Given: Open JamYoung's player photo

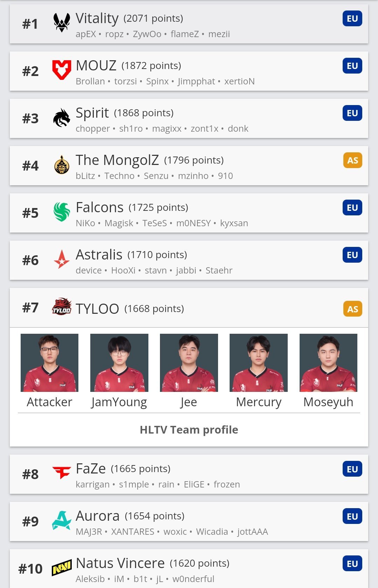Looking at the screenshot, I should tap(119, 363).
